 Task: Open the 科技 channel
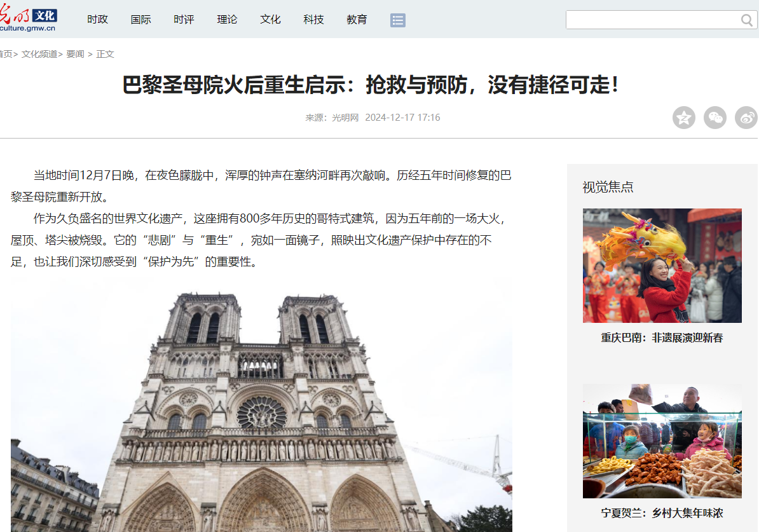tap(314, 20)
